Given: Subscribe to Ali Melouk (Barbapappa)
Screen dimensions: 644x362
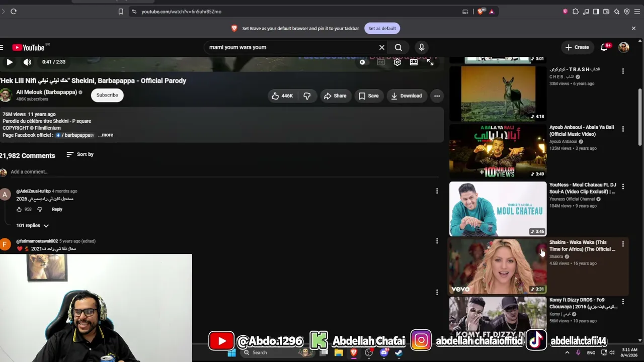Looking at the screenshot, I should (107, 95).
